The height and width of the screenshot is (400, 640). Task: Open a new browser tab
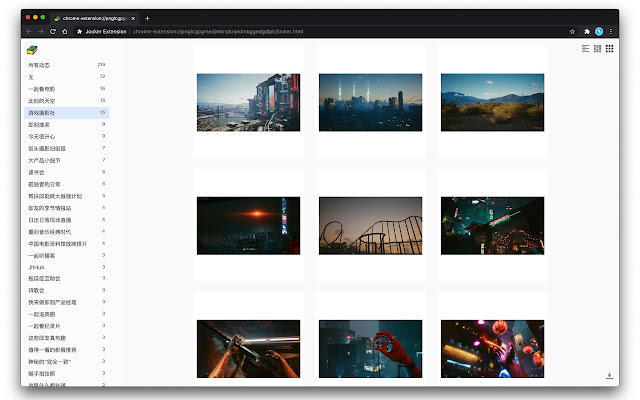coord(147,18)
